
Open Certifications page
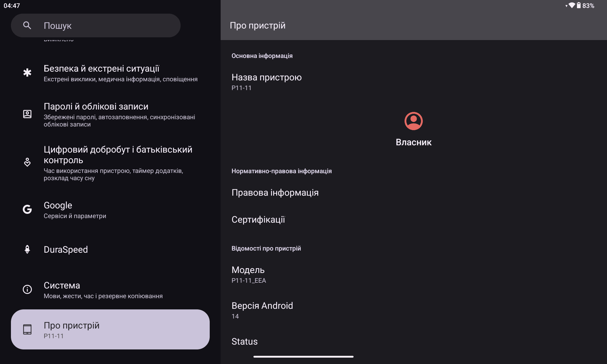click(258, 219)
